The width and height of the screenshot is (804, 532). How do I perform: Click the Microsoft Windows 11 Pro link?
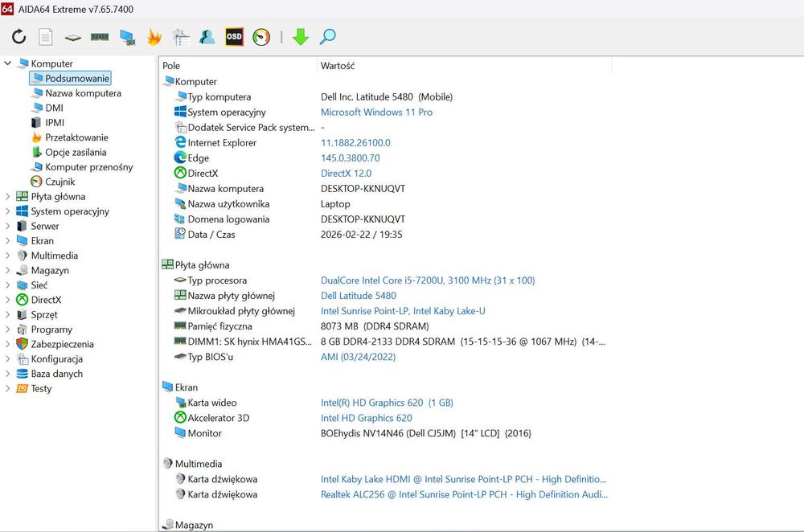(x=376, y=113)
